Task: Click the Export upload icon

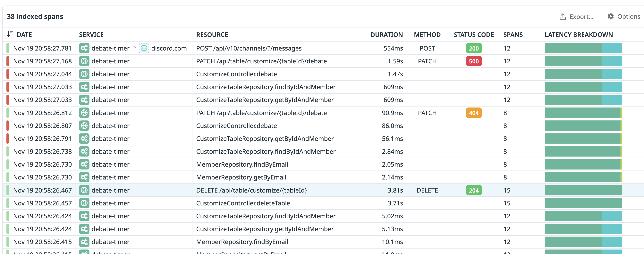Action: pyautogui.click(x=563, y=16)
